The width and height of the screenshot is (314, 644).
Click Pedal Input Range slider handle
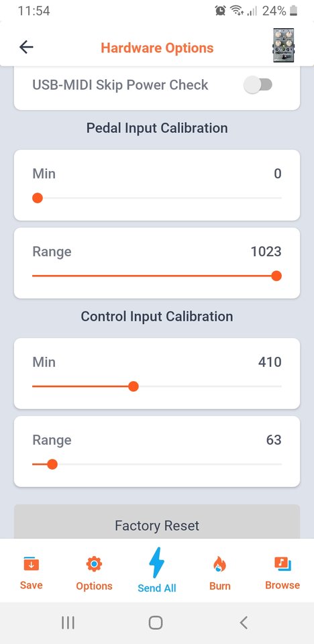coord(276,276)
